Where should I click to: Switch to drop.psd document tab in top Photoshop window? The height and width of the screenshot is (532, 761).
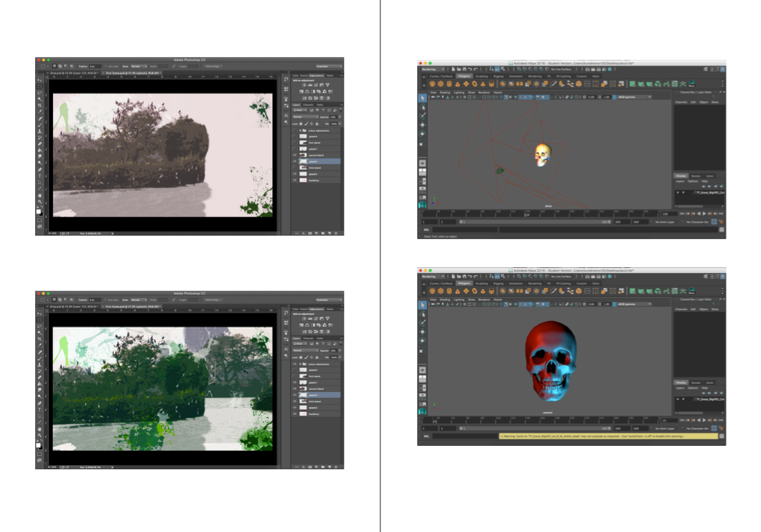[74, 73]
